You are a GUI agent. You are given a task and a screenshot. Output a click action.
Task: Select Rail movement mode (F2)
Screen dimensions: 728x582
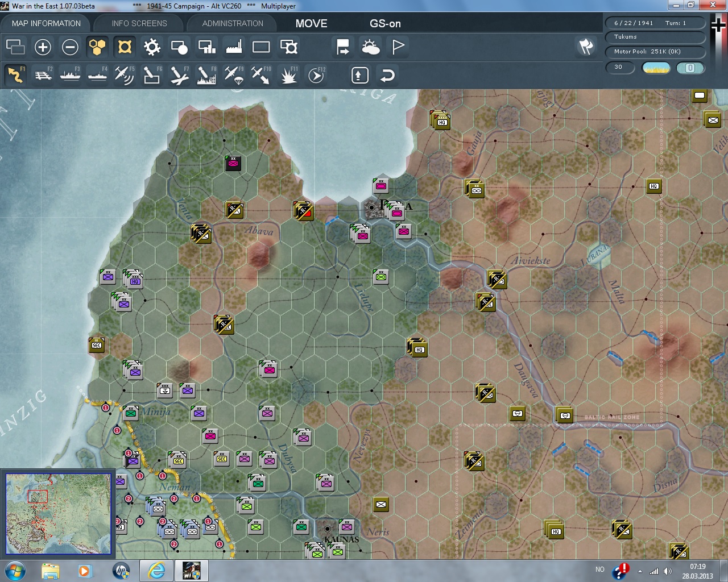click(x=43, y=75)
